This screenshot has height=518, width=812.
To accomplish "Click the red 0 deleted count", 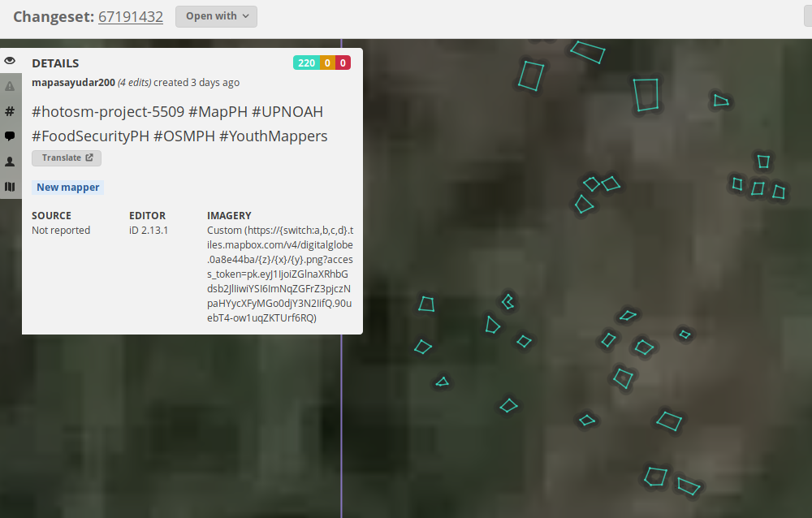I will click(343, 63).
